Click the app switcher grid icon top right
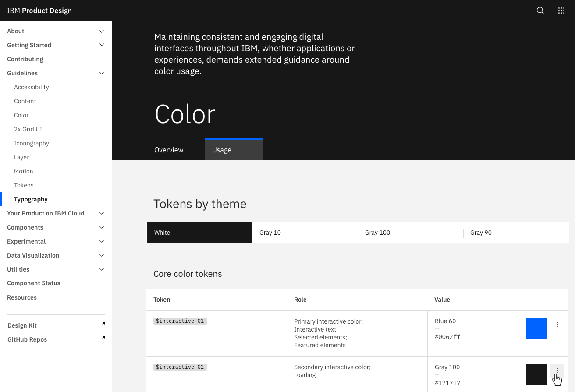575x392 pixels. point(561,11)
